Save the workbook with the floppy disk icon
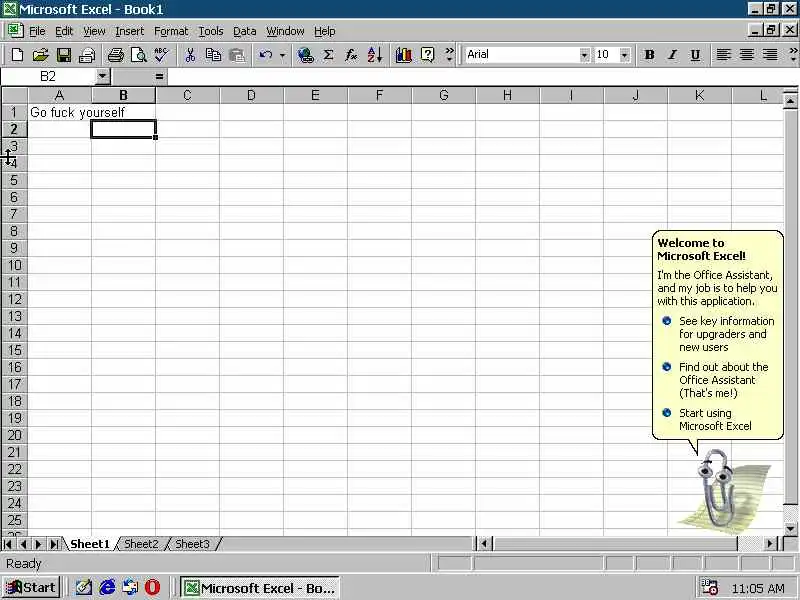This screenshot has height=600, width=800. tap(64, 55)
